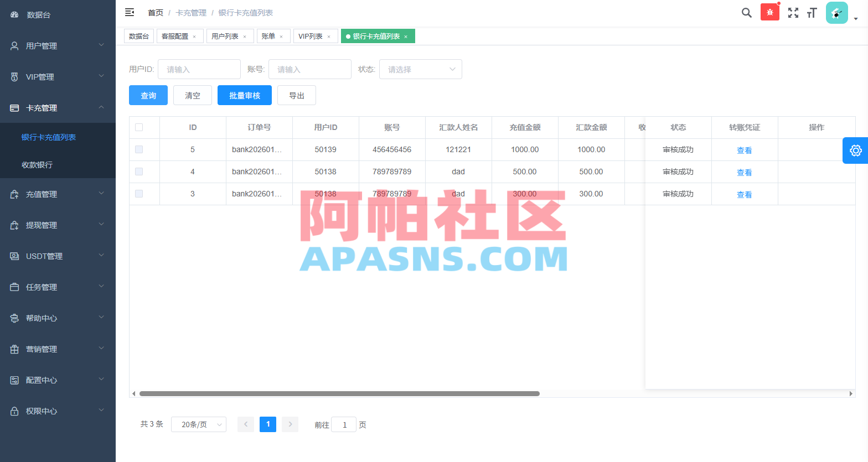Open the 20条/页 page size dropdown
Screen dimensions: 868x462
(x=199, y=424)
